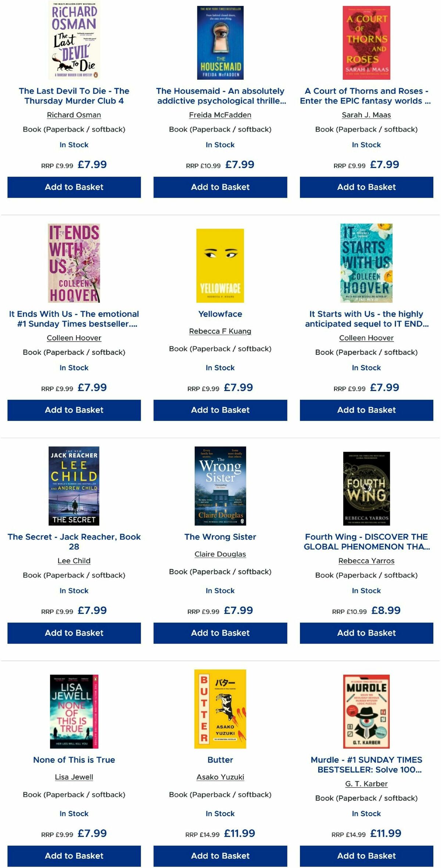Click the It Starts with Us cover image

(366, 263)
